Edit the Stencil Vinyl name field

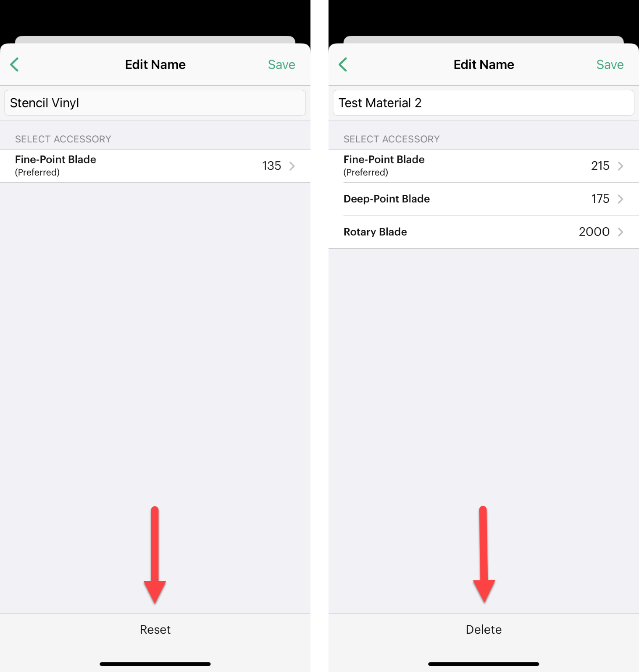coord(155,103)
